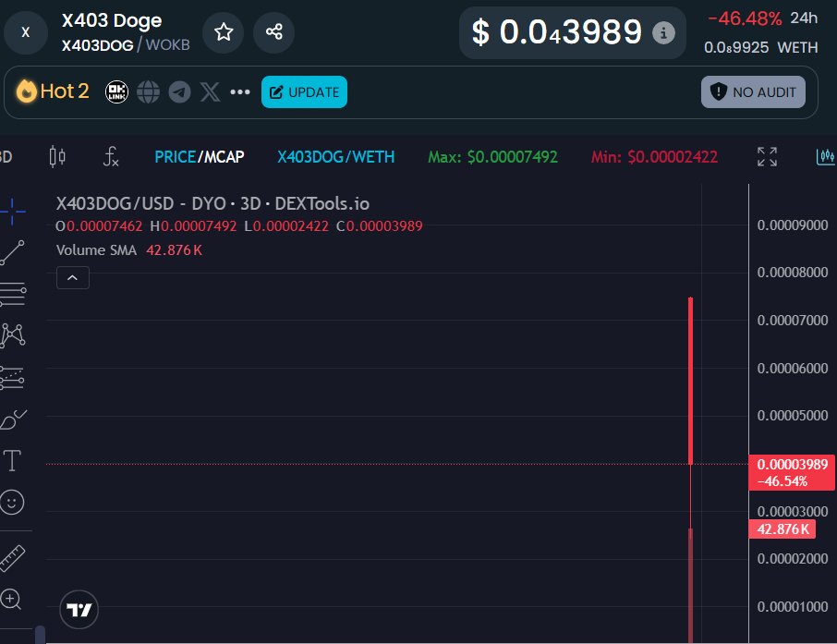Viewport: 837px width, 644px height.
Task: Click the 0.0₈9925 WETH price
Action: pyautogui.click(x=760, y=47)
